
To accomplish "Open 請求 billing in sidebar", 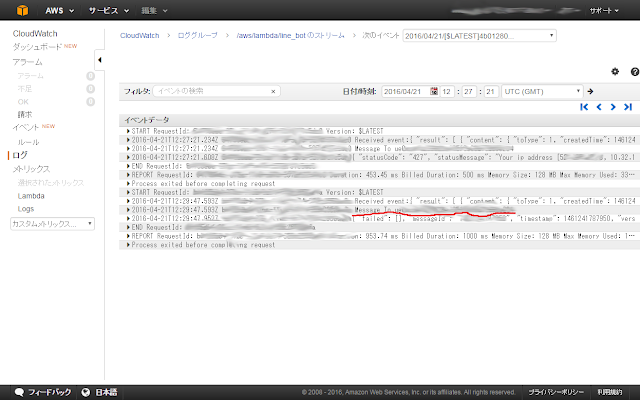I will (24, 115).
